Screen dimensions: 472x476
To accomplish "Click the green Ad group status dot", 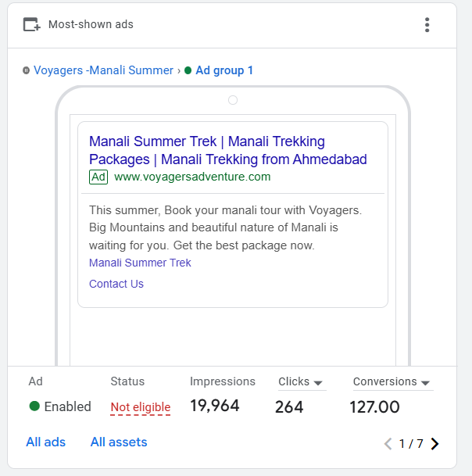I will click(x=188, y=70).
